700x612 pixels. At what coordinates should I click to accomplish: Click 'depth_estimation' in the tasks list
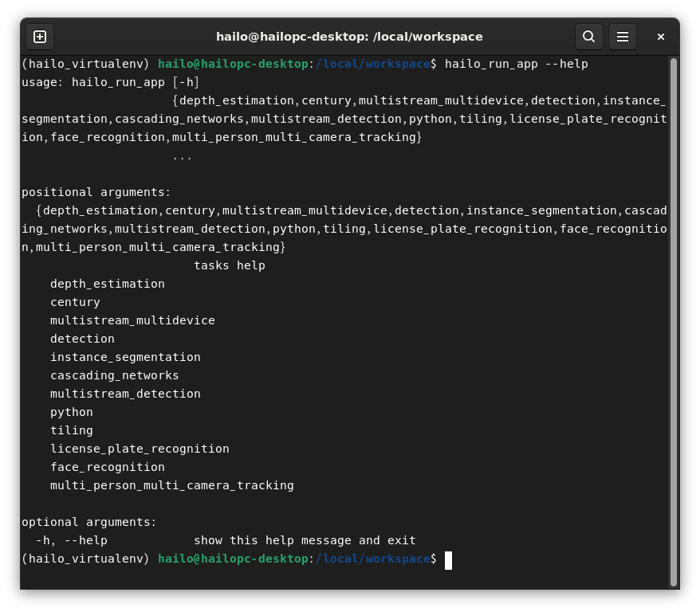coord(108,284)
